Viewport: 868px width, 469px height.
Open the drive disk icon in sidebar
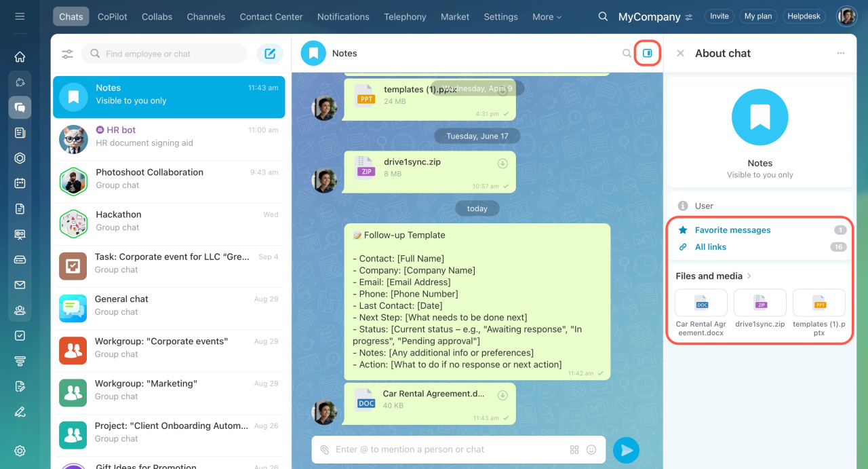[20, 259]
